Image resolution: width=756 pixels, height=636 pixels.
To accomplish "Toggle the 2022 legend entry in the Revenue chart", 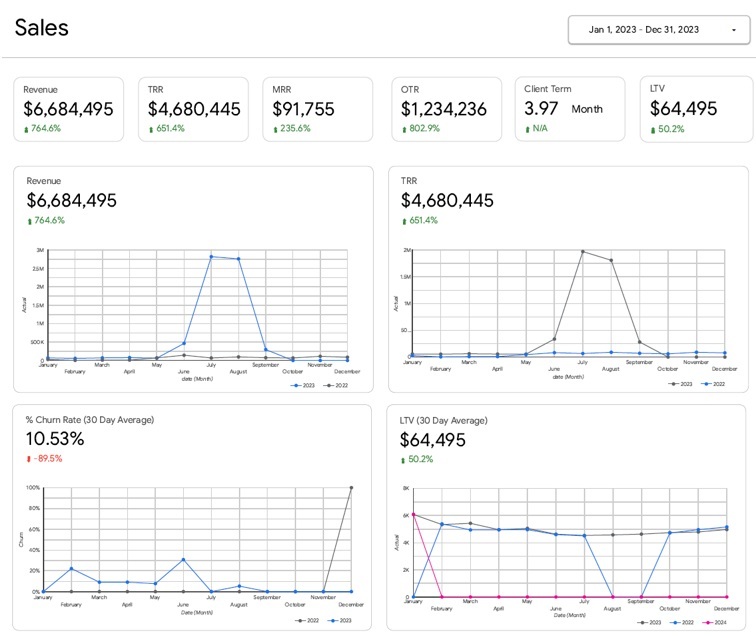I will pyautogui.click(x=336, y=385).
